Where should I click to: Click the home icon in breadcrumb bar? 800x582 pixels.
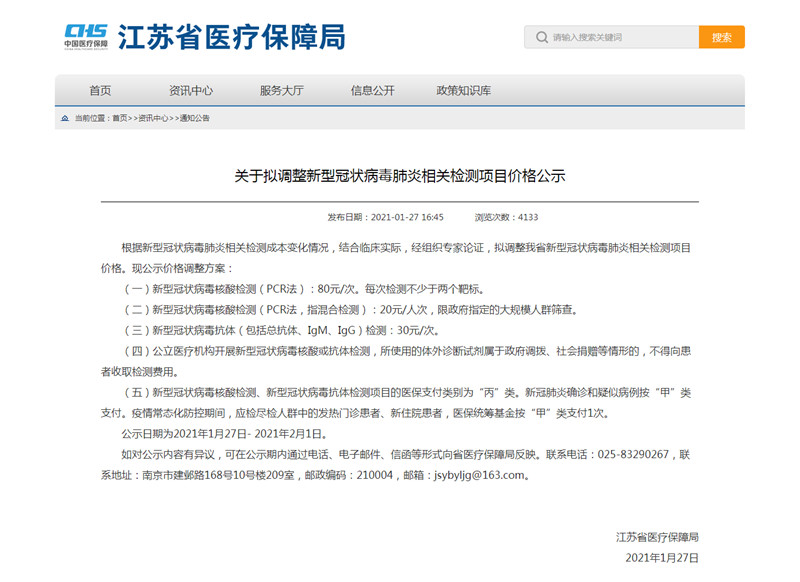(x=65, y=118)
